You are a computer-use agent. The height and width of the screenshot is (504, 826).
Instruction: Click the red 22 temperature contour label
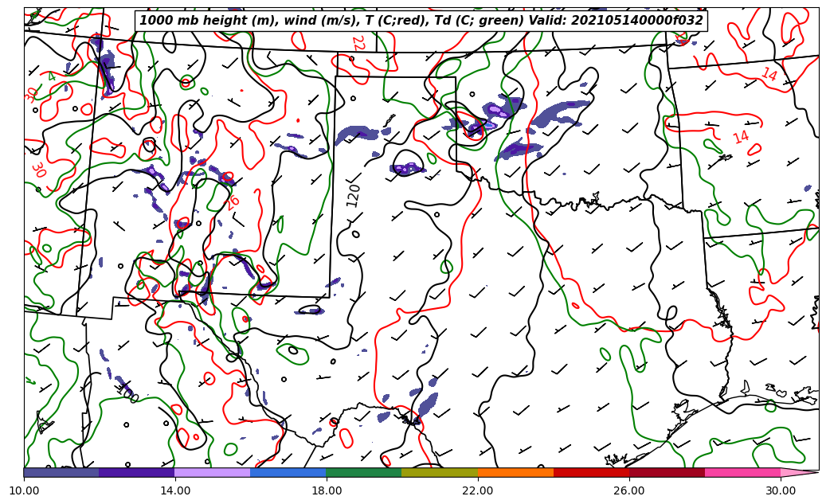tap(358, 44)
